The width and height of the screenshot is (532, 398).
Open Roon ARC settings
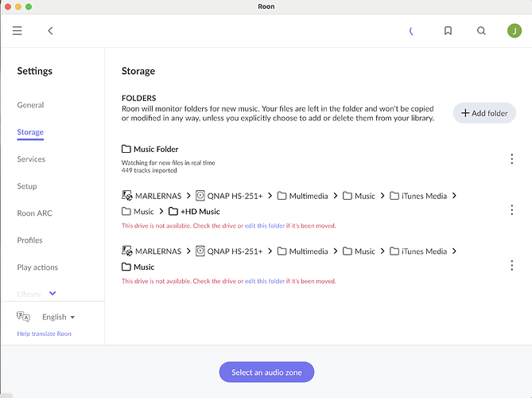tap(35, 213)
